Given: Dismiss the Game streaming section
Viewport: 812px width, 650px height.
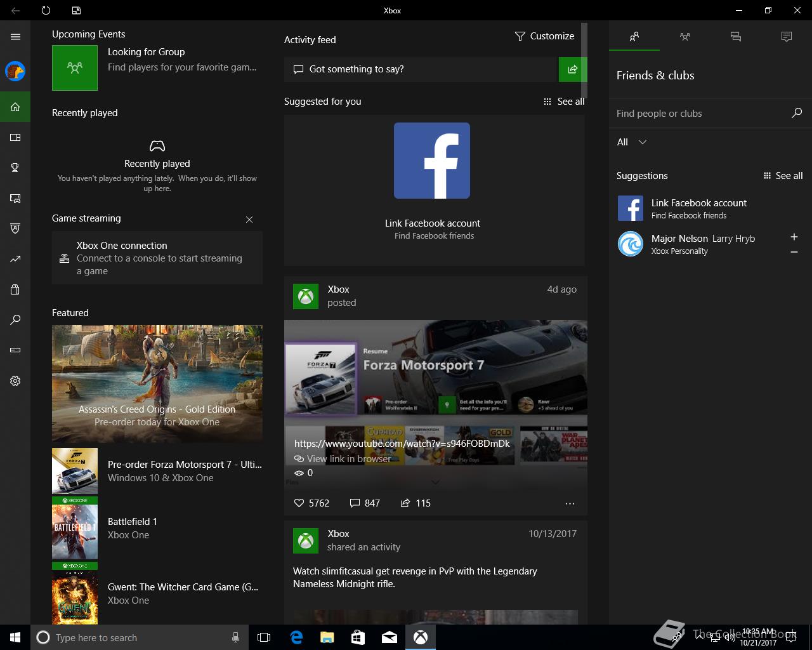Looking at the screenshot, I should click(x=249, y=220).
